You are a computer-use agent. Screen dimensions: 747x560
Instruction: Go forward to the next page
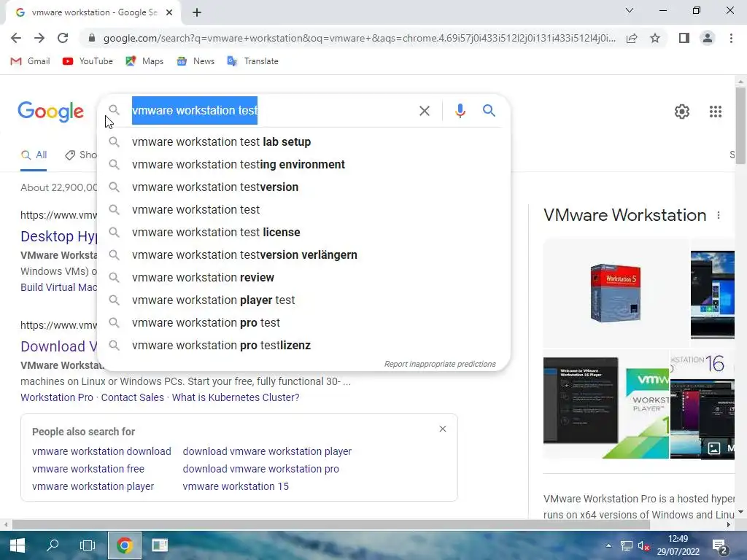39,38
